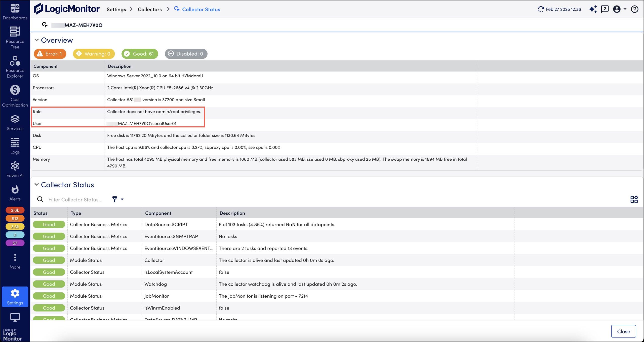
Task: Toggle the Disabled: 0 filter badge
Action: tap(186, 54)
